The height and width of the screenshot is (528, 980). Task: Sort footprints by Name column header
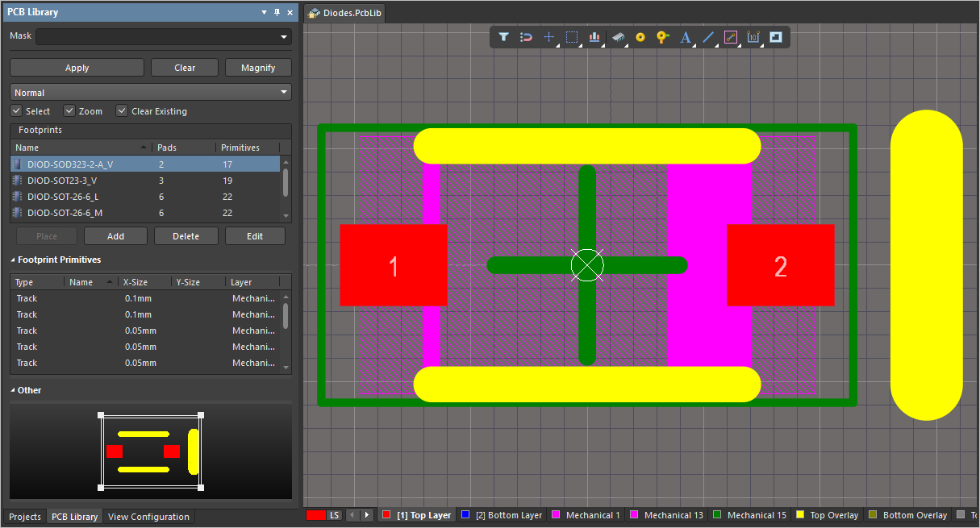(81, 148)
